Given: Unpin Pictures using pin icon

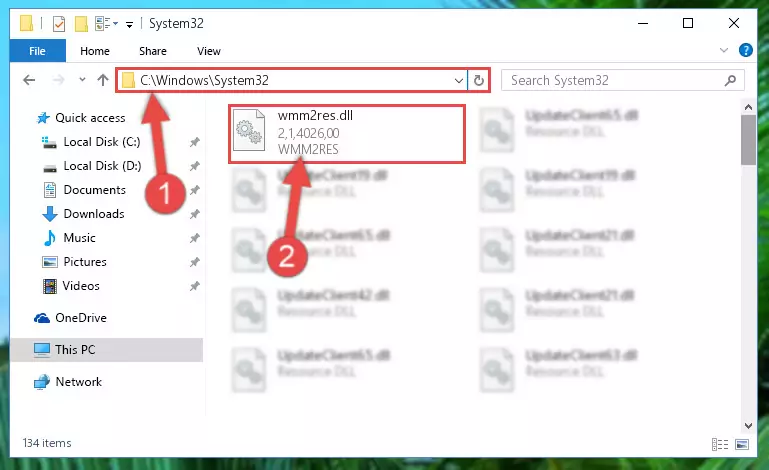Looking at the screenshot, I should tap(195, 262).
